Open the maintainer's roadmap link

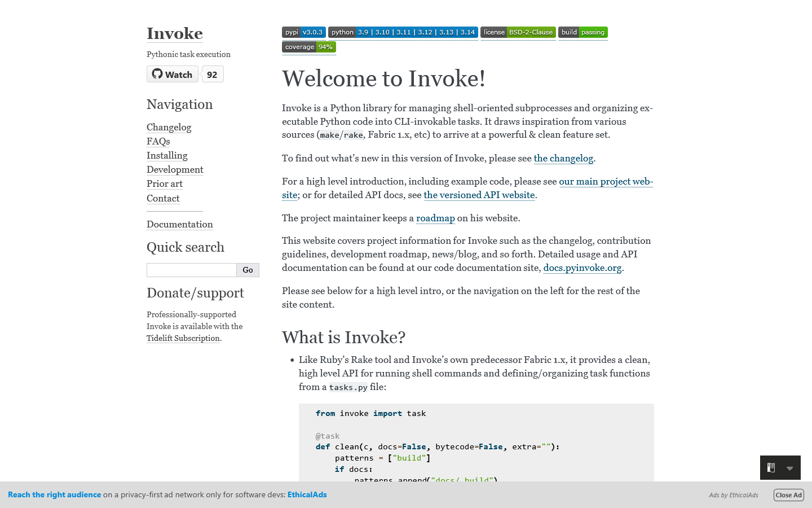click(435, 218)
